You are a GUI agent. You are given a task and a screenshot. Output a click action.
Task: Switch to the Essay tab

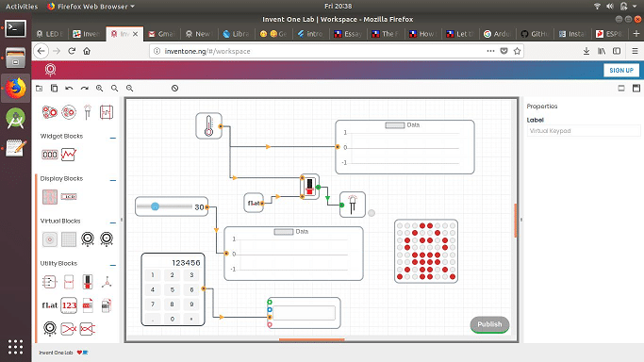tap(348, 34)
